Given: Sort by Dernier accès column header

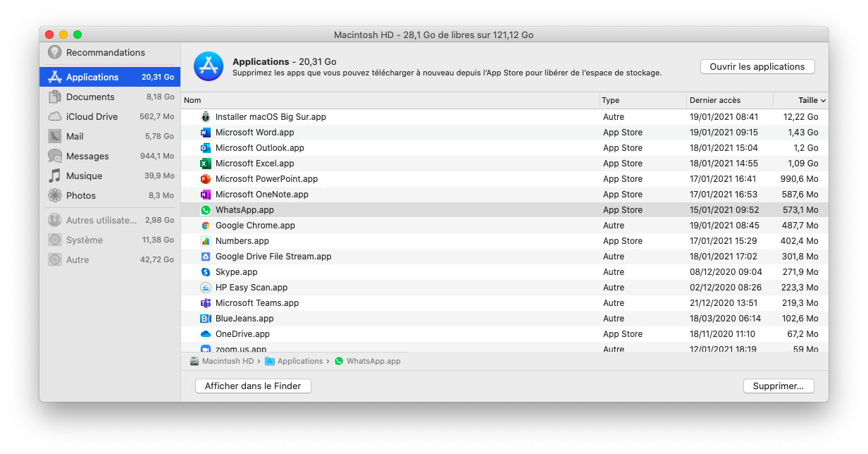Looking at the screenshot, I should pyautogui.click(x=730, y=100).
